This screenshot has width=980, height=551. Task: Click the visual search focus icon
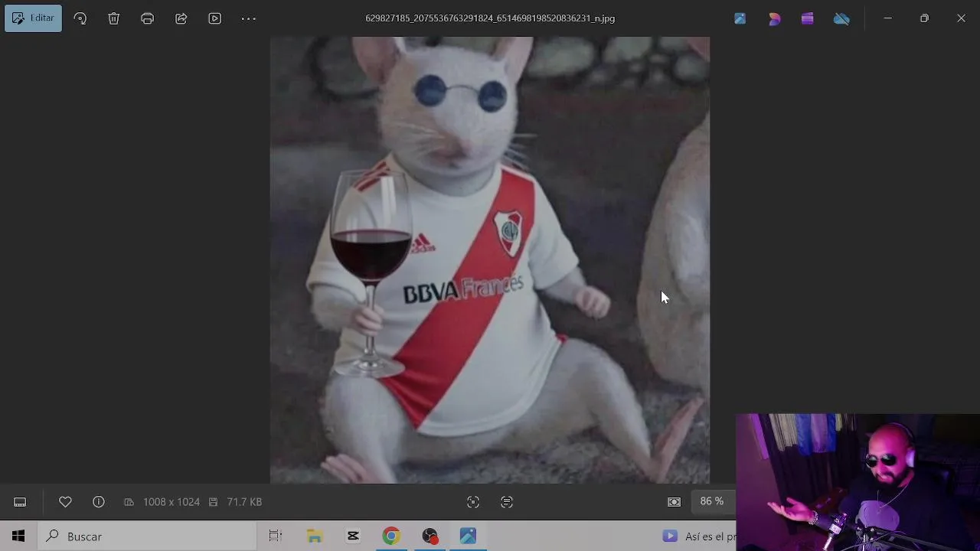[x=473, y=502]
